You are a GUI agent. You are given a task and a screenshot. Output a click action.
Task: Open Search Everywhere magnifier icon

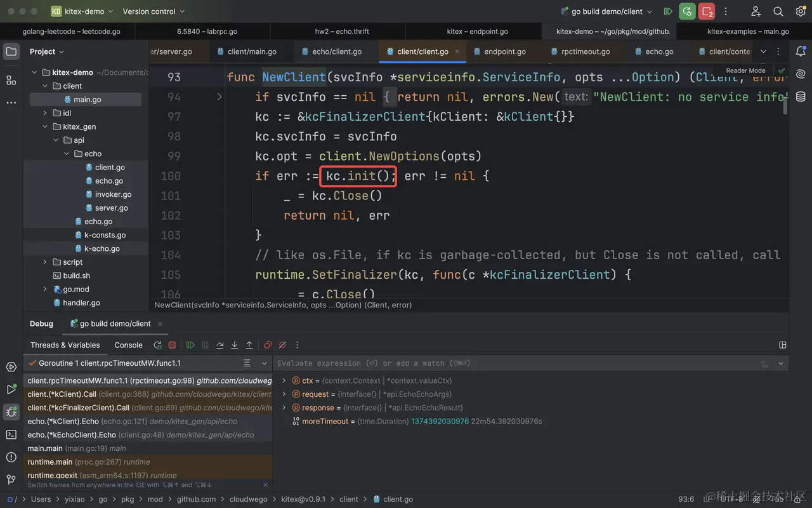pos(778,11)
